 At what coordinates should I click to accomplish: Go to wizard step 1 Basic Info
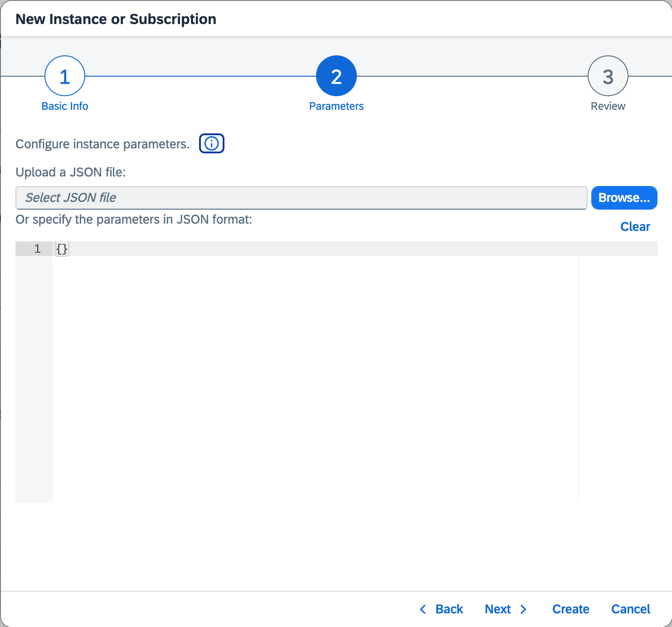(65, 76)
